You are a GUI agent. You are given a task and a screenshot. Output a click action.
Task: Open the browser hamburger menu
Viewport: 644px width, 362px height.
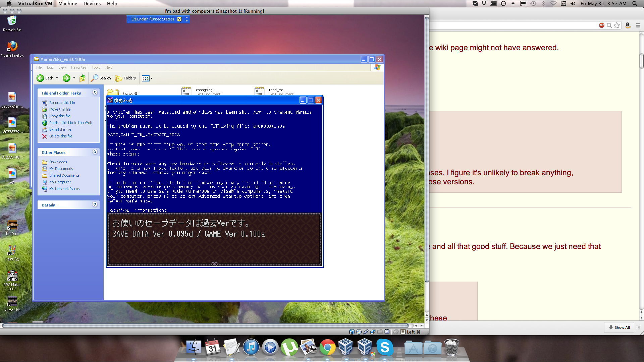coord(638,25)
